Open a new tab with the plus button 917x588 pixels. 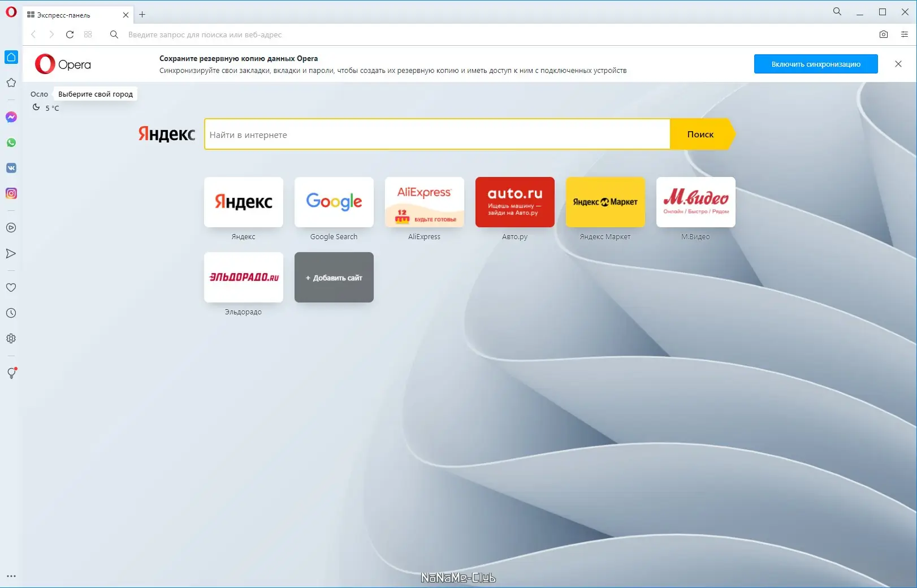click(142, 15)
